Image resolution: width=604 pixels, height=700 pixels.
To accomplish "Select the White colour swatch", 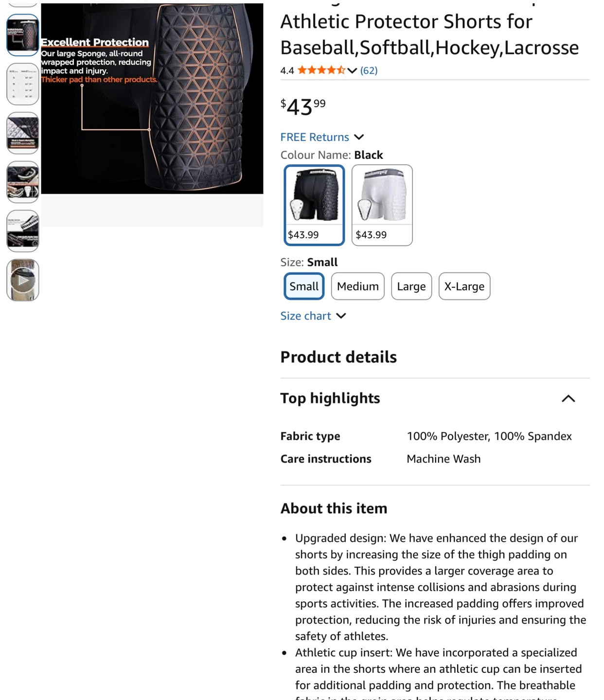I will (x=382, y=205).
